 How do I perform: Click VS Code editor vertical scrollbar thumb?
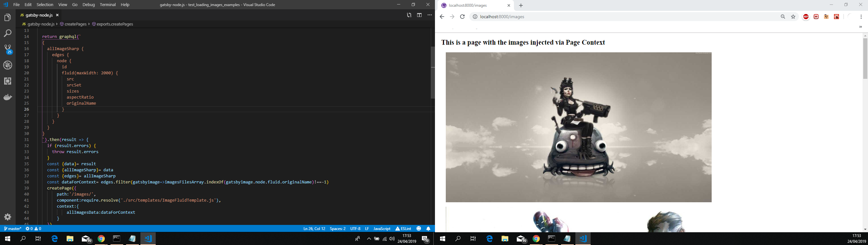pos(433,72)
